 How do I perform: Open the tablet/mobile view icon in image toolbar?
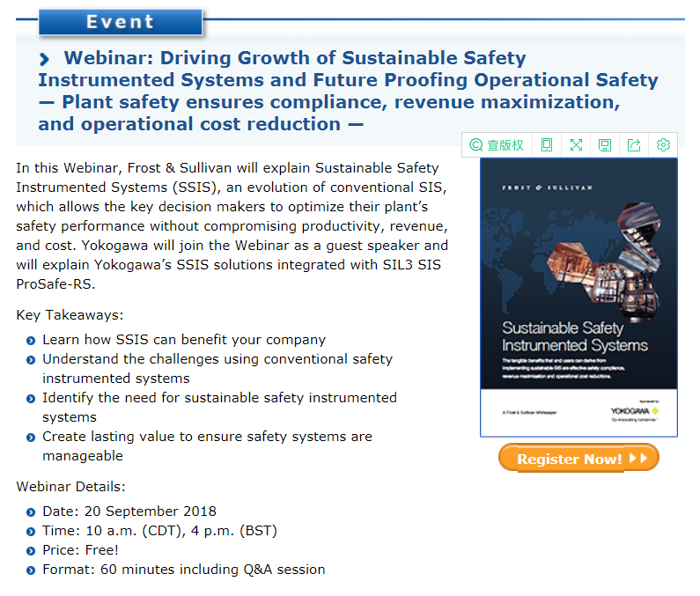click(x=547, y=145)
